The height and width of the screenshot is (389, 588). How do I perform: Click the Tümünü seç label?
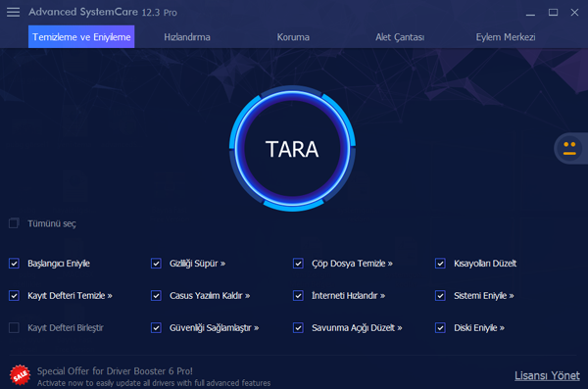coord(52,223)
